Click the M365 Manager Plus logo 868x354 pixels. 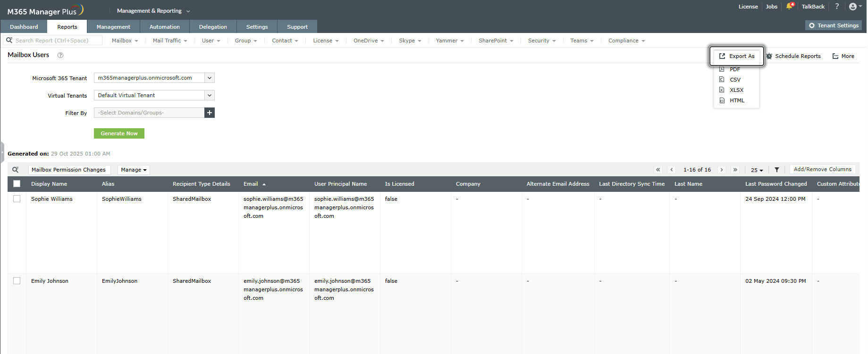[x=45, y=10]
